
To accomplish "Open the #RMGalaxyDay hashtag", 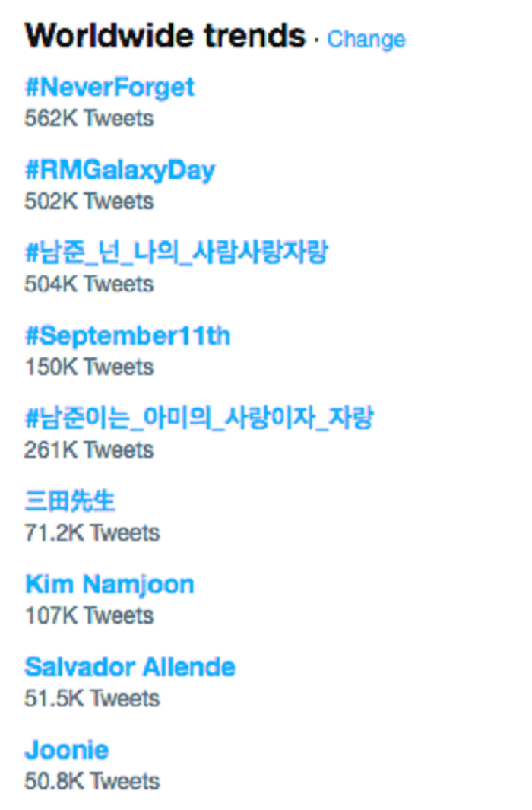I will point(120,170).
